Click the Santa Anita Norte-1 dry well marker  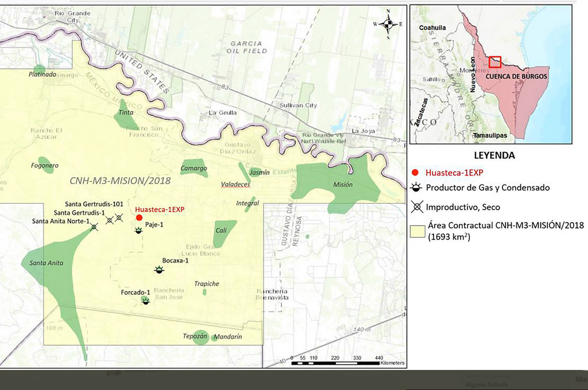(x=94, y=227)
